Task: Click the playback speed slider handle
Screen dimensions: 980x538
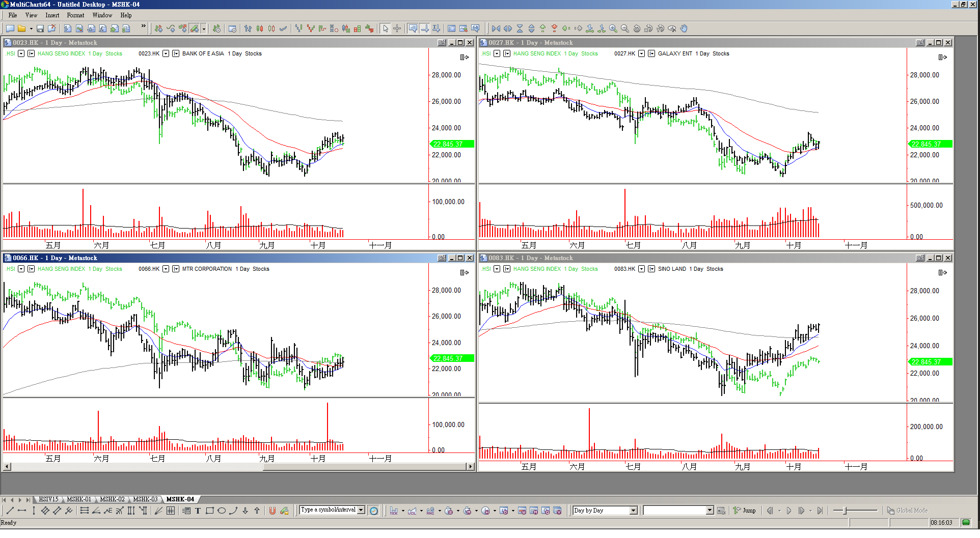Action: click(x=845, y=511)
